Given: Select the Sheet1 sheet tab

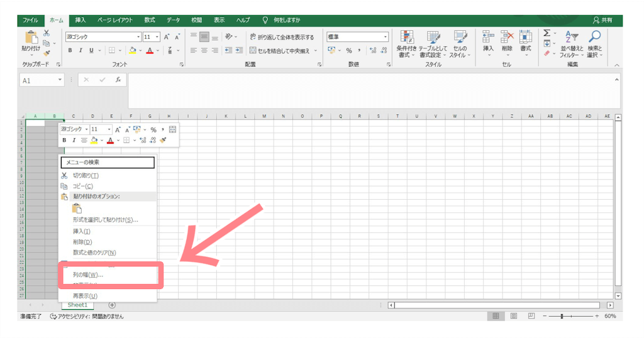Looking at the screenshot, I should point(77,305).
